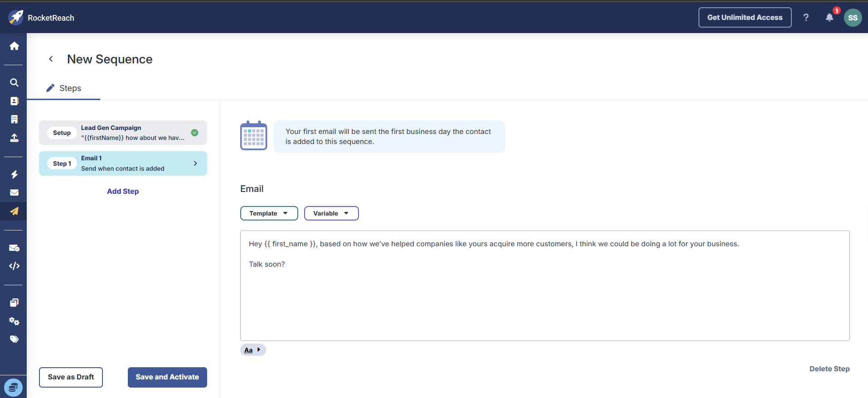Open the contacts icon in sidebar
868x398 pixels.
14,101
